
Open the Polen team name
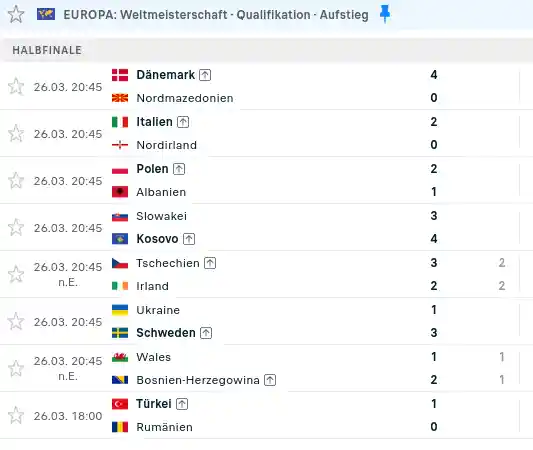point(152,169)
